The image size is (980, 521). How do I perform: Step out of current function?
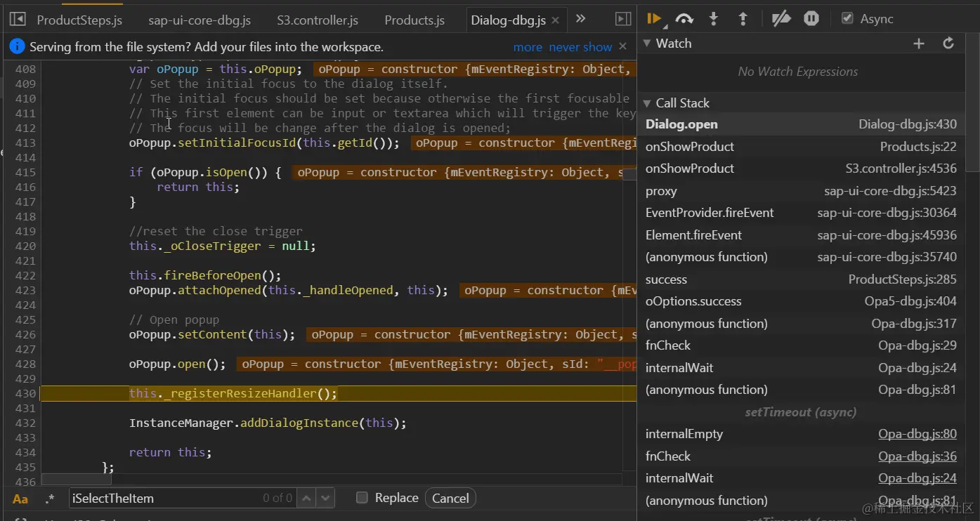pyautogui.click(x=743, y=19)
